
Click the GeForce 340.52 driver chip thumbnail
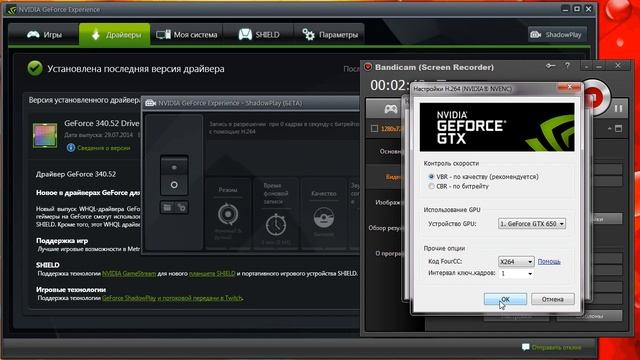pyautogui.click(x=45, y=135)
